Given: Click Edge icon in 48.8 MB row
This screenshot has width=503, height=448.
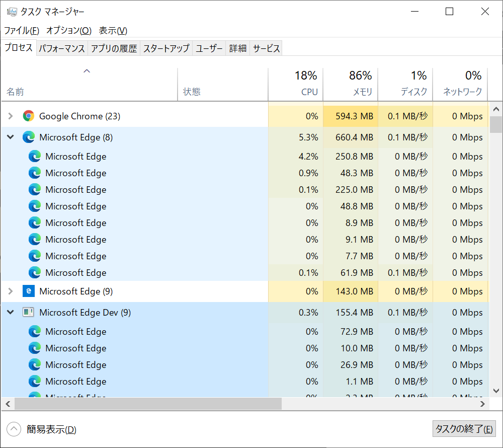Looking at the screenshot, I should (35, 206).
